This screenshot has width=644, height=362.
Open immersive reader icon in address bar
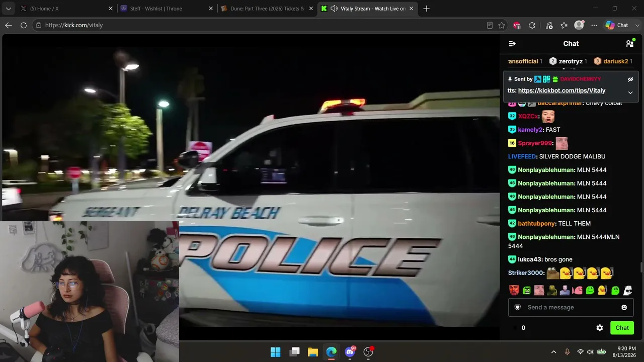[x=490, y=25]
